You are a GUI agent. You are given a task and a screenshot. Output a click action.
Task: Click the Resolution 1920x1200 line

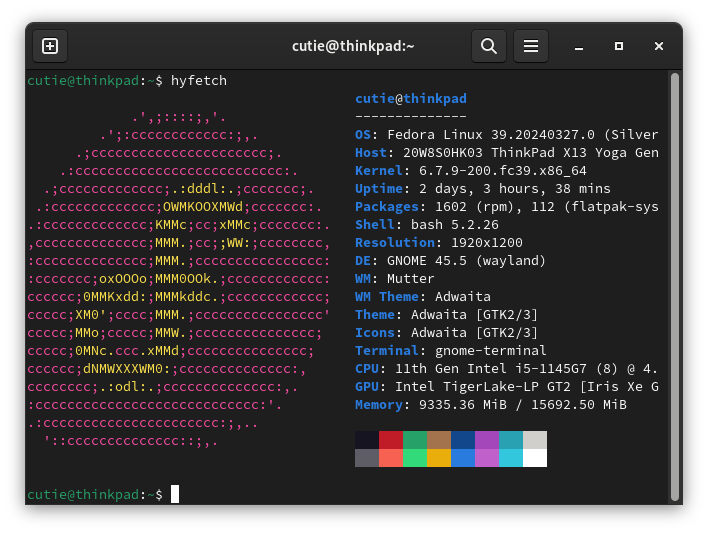(438, 243)
